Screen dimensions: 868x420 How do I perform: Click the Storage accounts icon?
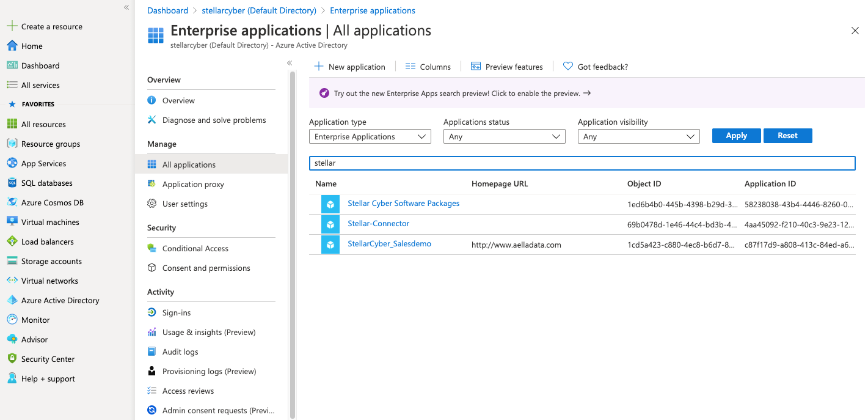[12, 261]
